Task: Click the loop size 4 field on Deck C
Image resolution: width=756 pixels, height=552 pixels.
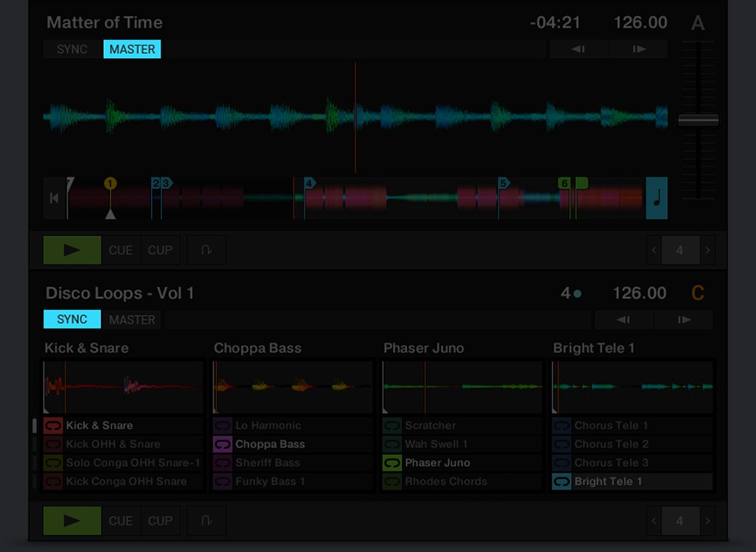Action: [680, 520]
